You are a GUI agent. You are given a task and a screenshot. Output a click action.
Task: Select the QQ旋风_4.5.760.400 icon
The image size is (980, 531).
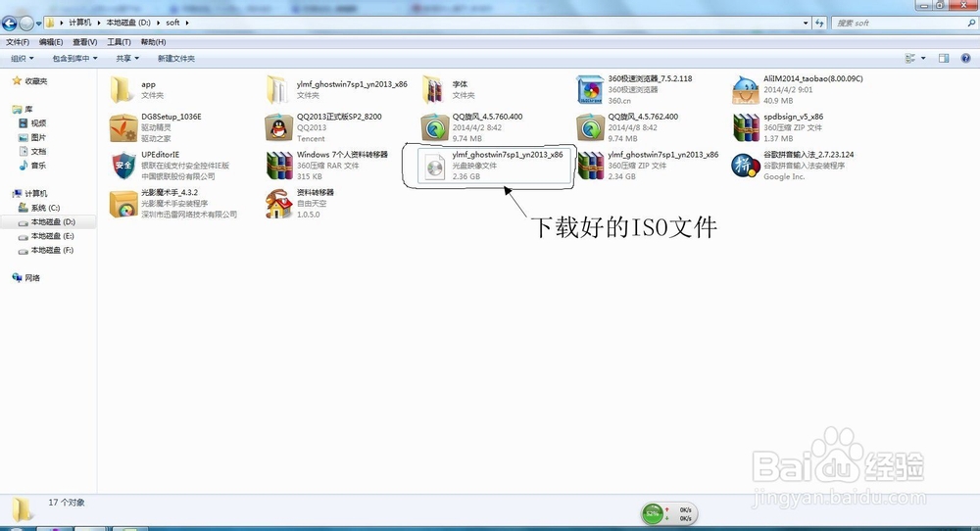click(x=434, y=128)
